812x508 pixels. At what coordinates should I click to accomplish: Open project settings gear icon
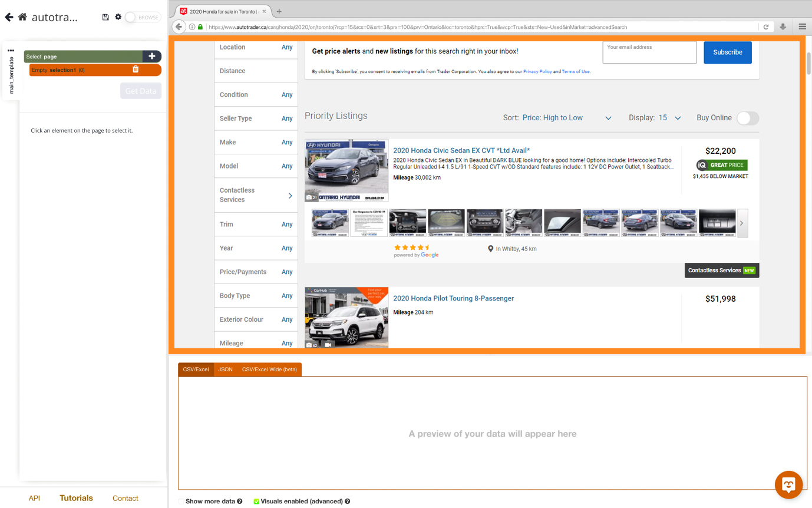click(118, 17)
